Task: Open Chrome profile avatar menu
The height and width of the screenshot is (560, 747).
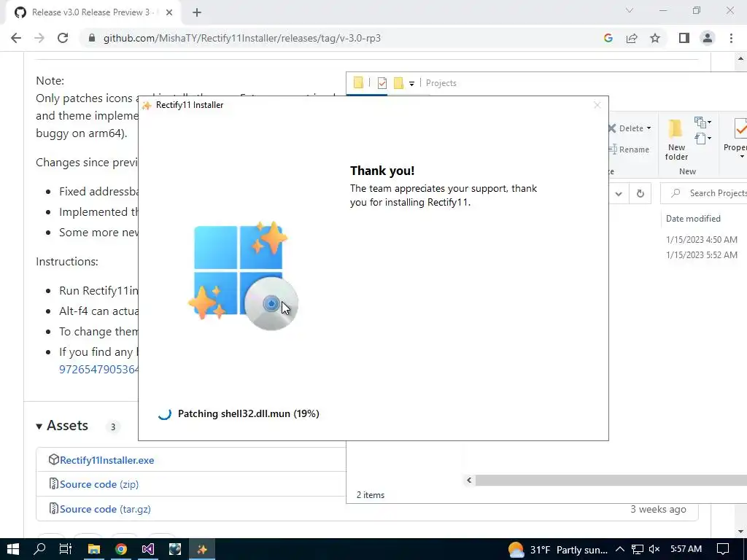Action: tap(708, 38)
